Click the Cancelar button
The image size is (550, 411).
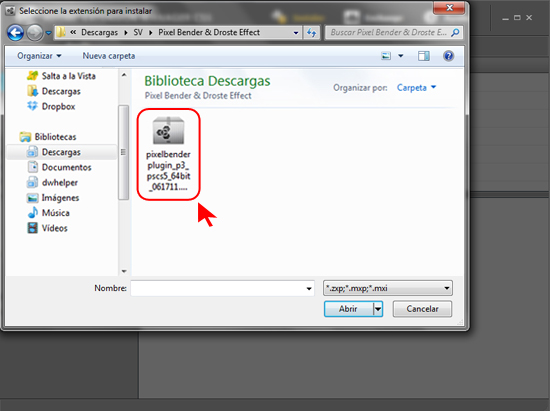(x=422, y=309)
